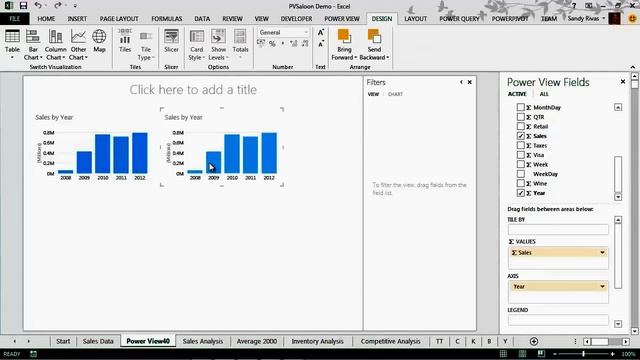This screenshot has height=360, width=640.
Task: Open Show Levels options
Action: [x=218, y=44]
